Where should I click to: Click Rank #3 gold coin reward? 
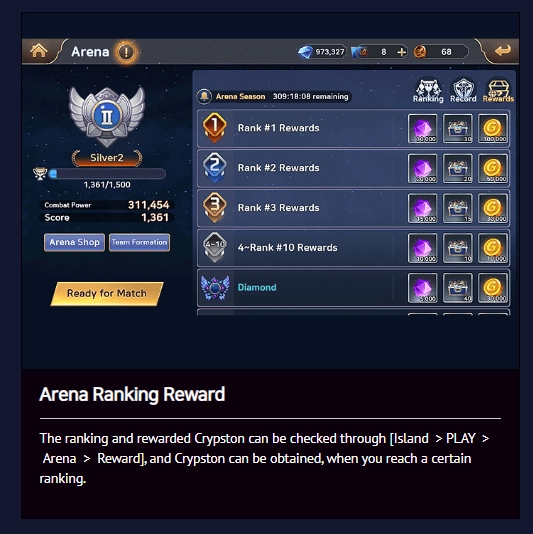492,208
